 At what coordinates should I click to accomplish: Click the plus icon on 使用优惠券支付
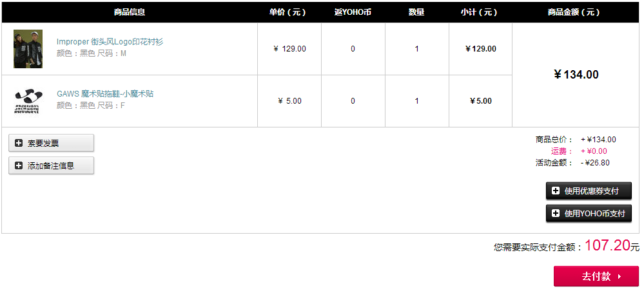tap(556, 191)
